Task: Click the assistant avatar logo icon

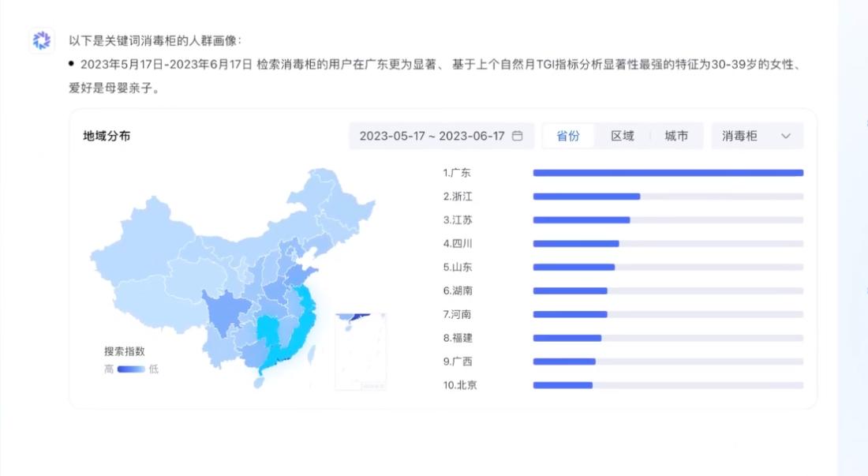Action: click(x=42, y=40)
